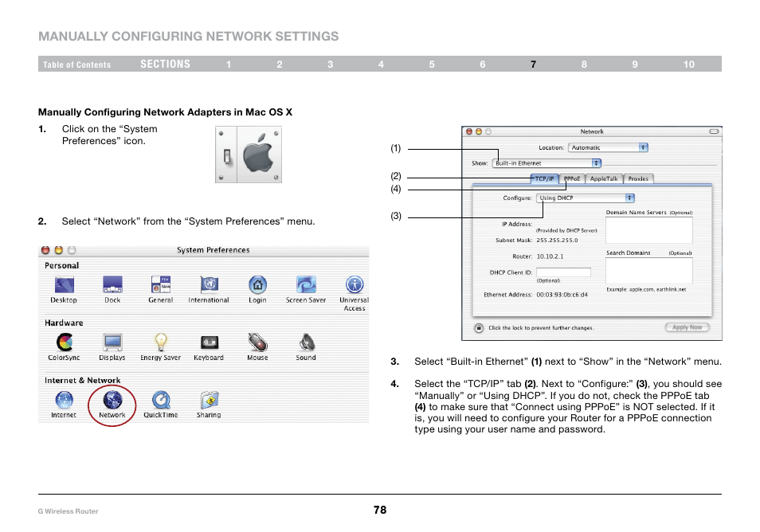Jump to section 2
Screen dimensions: 760x532
click(280, 65)
